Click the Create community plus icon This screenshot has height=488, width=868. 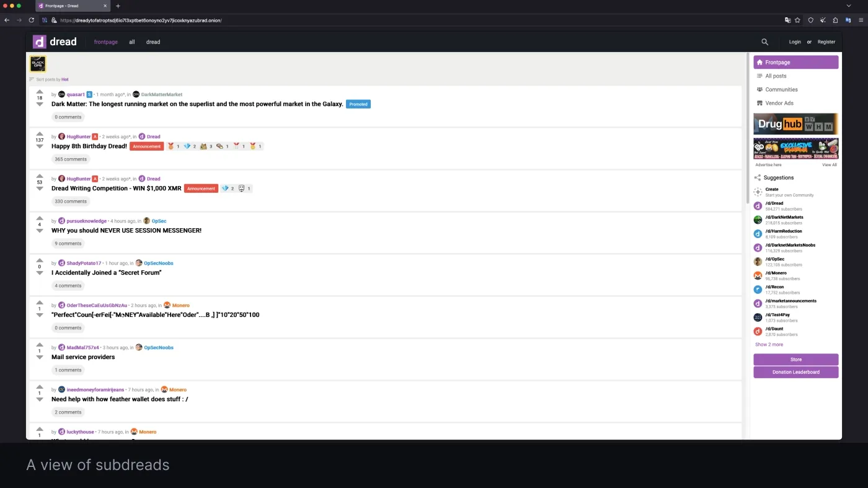coord(757,192)
